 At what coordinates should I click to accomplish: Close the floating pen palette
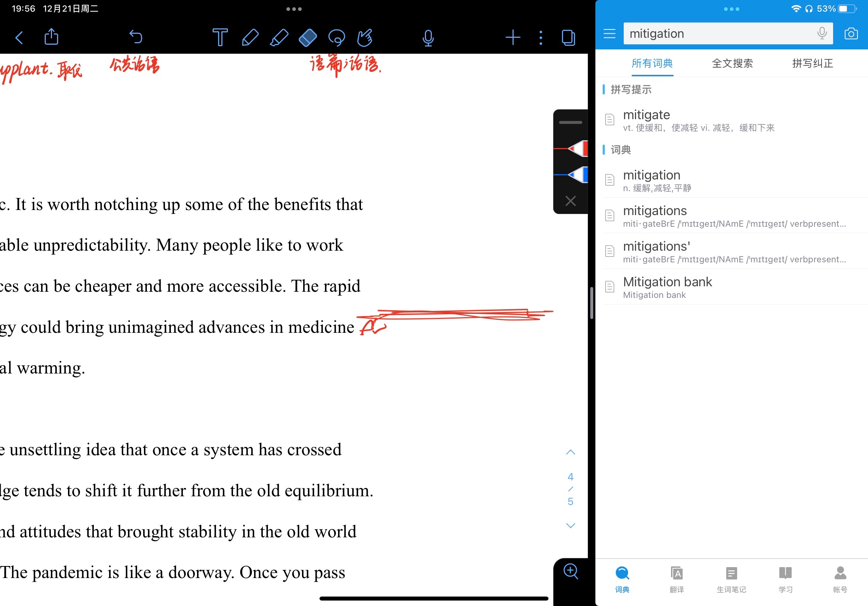pos(570,201)
